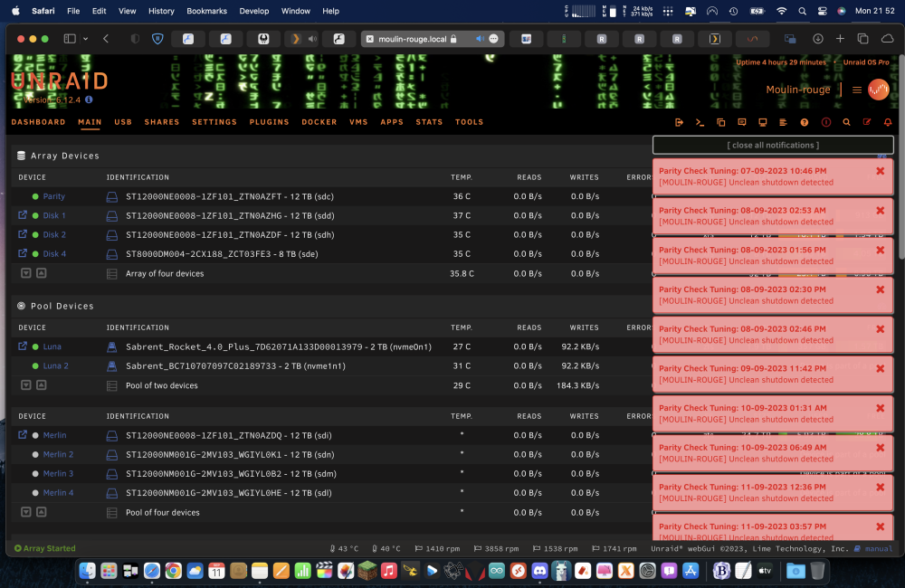905x588 pixels.
Task: Open the notifications bell icon
Action: click(x=888, y=122)
